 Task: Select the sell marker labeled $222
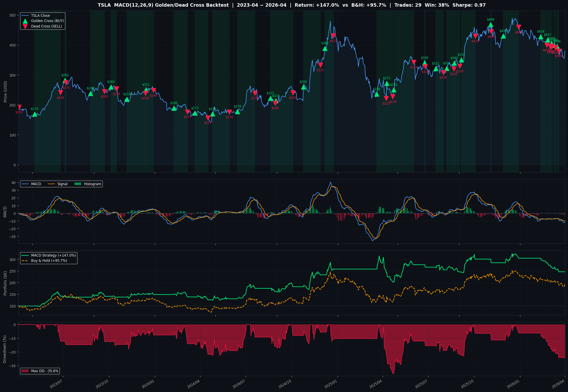[x=386, y=98]
